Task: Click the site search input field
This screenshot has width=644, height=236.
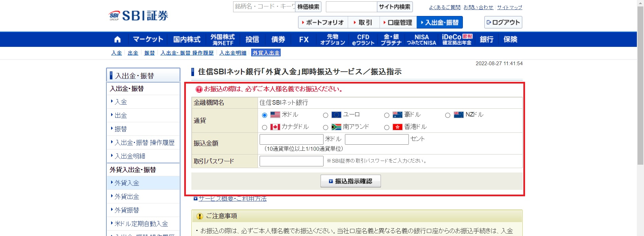Action: [351, 7]
